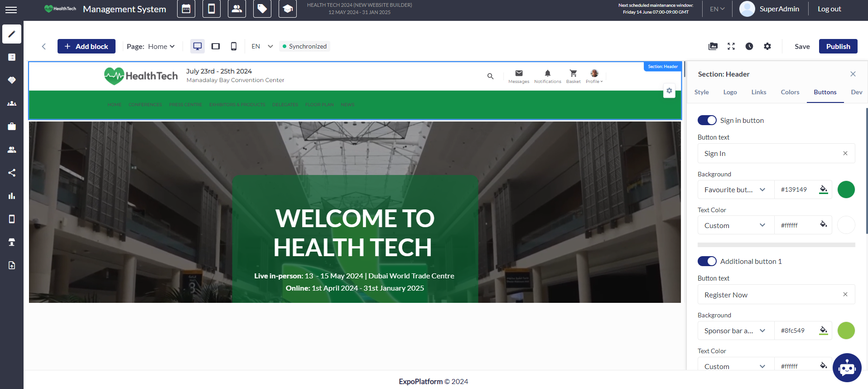The height and width of the screenshot is (389, 868).
Task: Open fill picker for #8fc549 background
Action: pyautogui.click(x=824, y=331)
